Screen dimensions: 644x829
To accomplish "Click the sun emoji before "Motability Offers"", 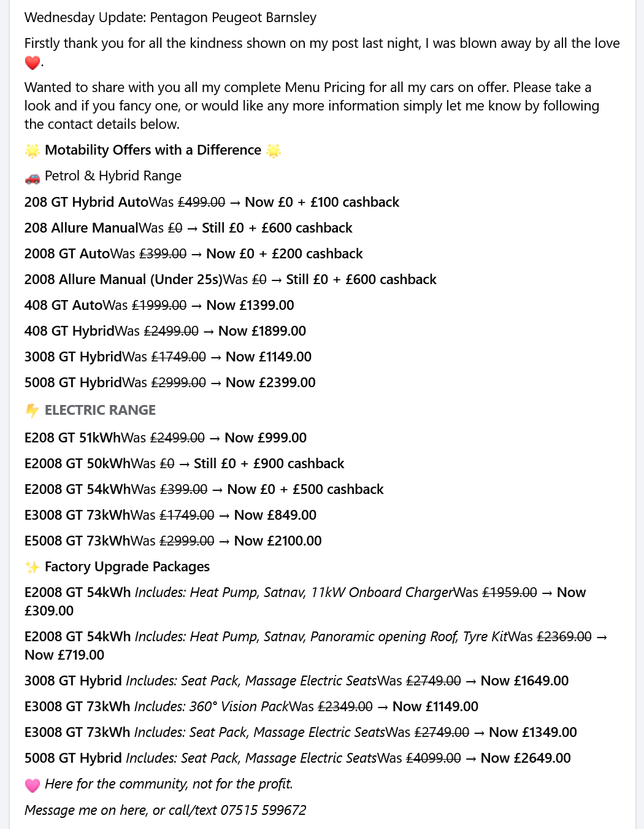I will [x=32, y=150].
